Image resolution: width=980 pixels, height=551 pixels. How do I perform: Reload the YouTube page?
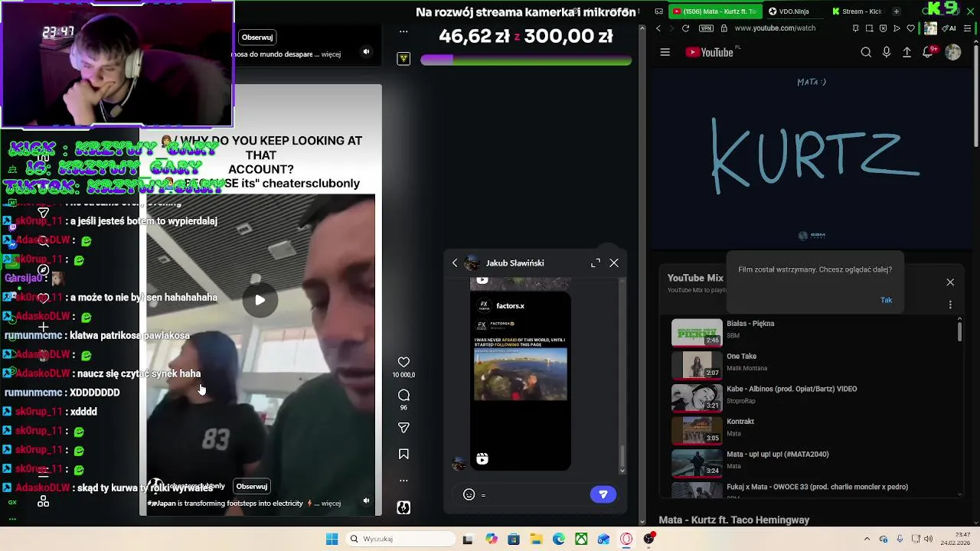coord(685,28)
